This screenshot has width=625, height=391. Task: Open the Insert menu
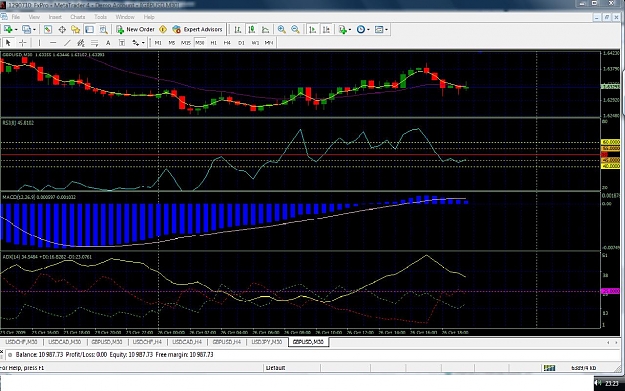click(x=55, y=17)
